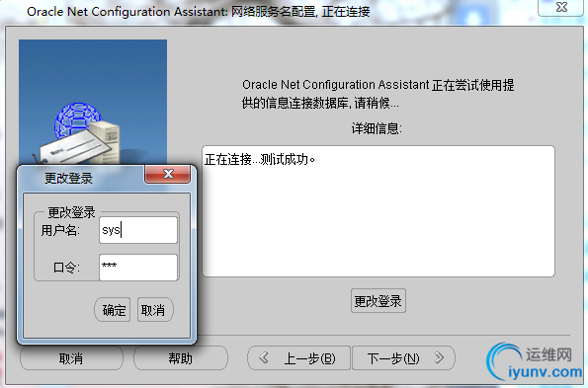Click the 详细信息: label
The width and height of the screenshot is (588, 388).
point(377,128)
